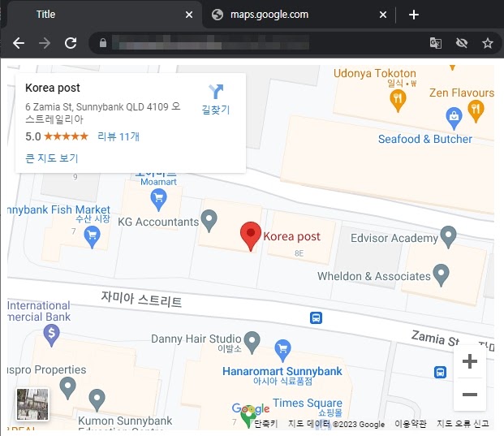Click the bus stop icon near the zoom controls

click(440, 372)
